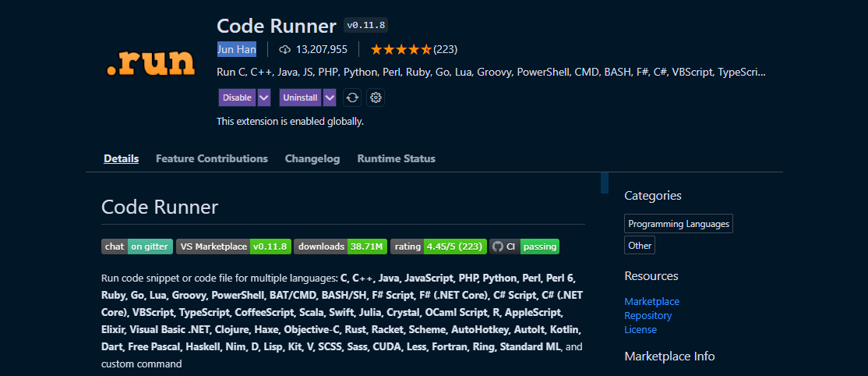Screen dimensions: 868x376
Task: Open the Repository resource link
Action: pos(647,316)
